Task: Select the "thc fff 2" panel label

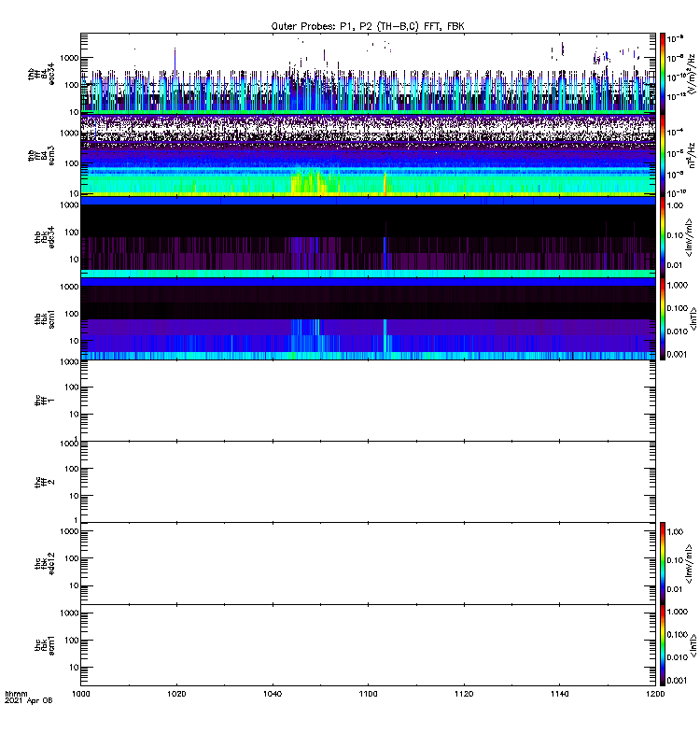Action: (45, 482)
